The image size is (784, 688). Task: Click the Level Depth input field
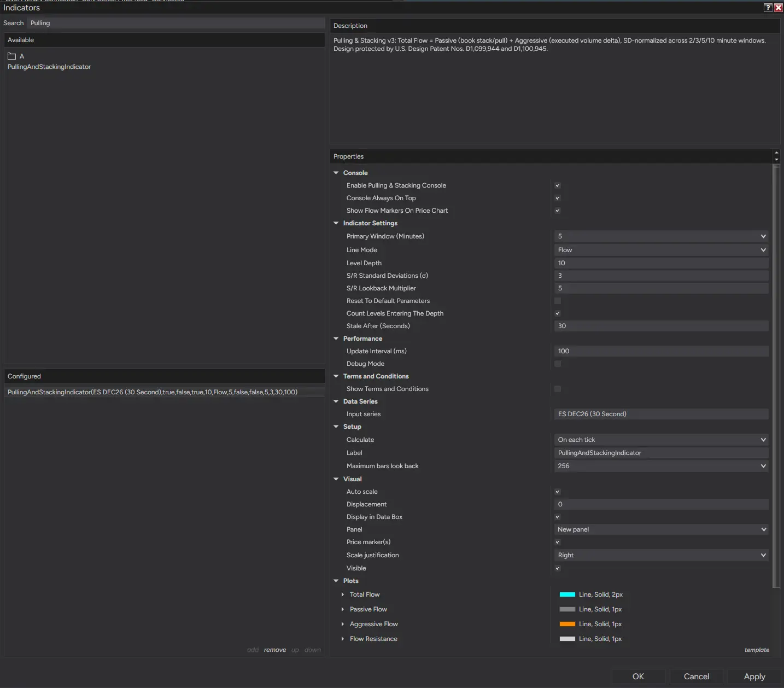click(x=662, y=263)
